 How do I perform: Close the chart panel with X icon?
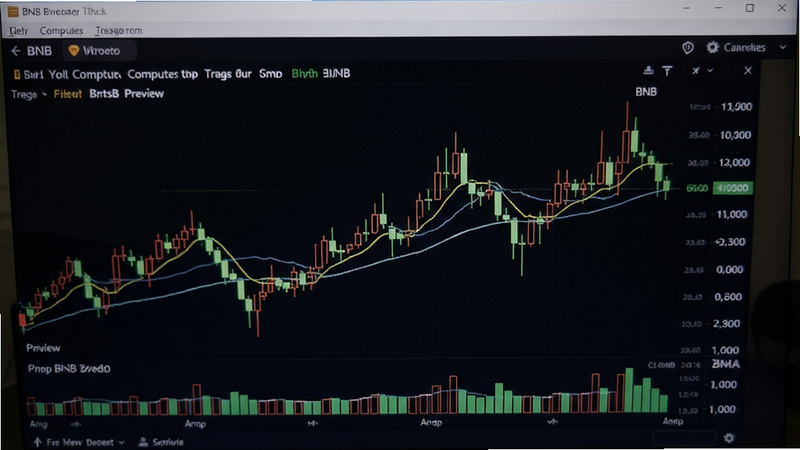coord(748,70)
